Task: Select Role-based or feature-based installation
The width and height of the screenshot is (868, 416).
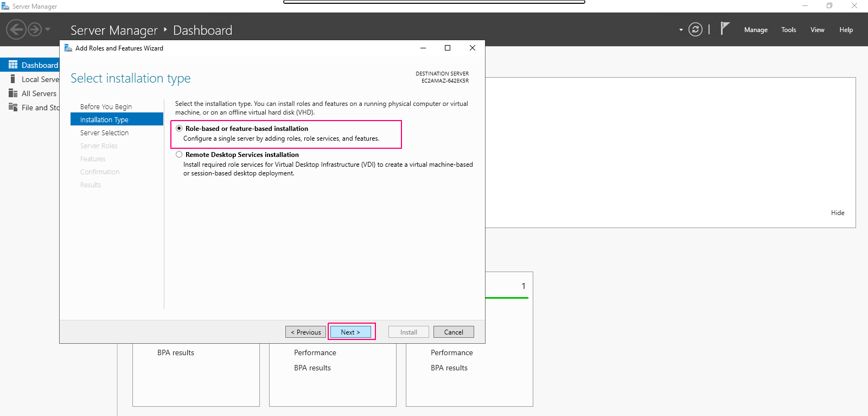Action: click(179, 129)
